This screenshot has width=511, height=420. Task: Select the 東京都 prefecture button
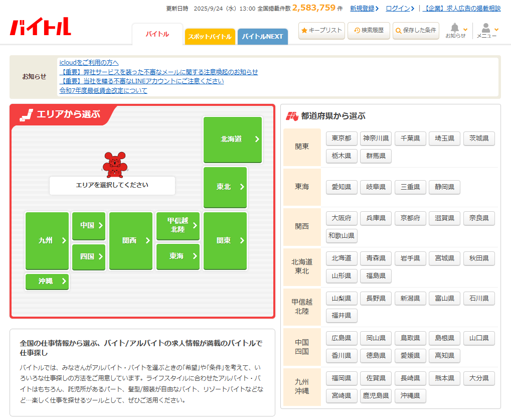[342, 138]
